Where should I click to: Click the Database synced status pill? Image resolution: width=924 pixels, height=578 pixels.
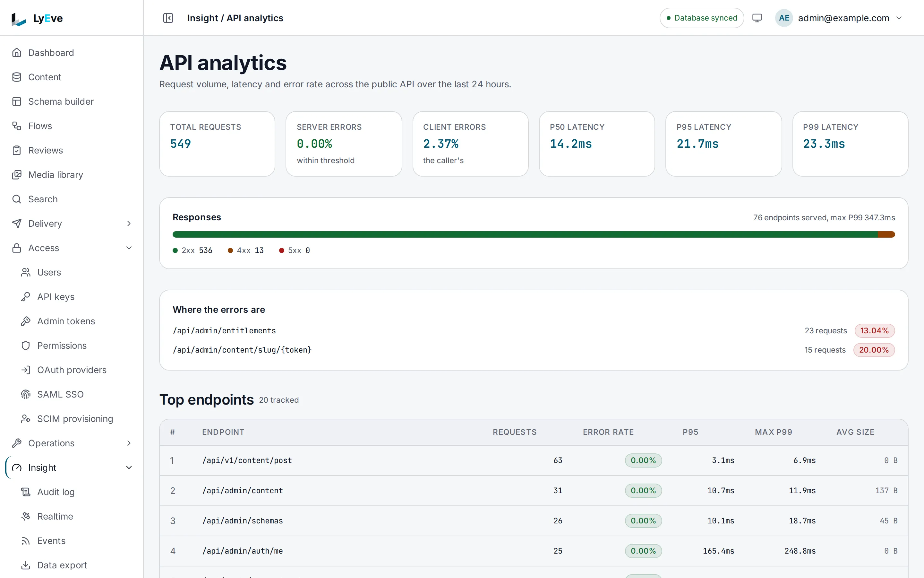702,18
